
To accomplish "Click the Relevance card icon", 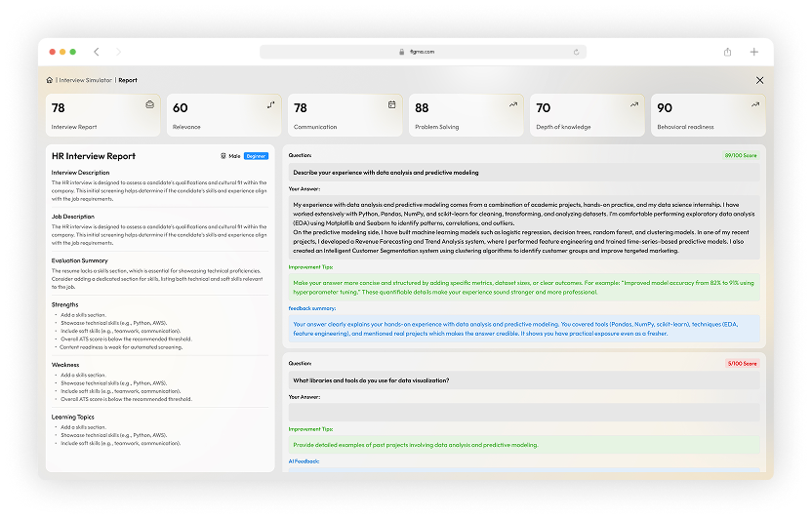I will pos(270,103).
